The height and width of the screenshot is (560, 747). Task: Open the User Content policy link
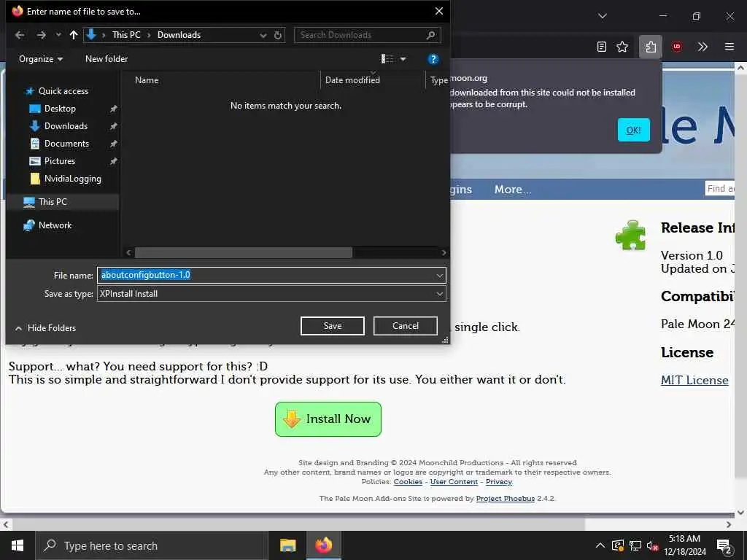(x=454, y=482)
